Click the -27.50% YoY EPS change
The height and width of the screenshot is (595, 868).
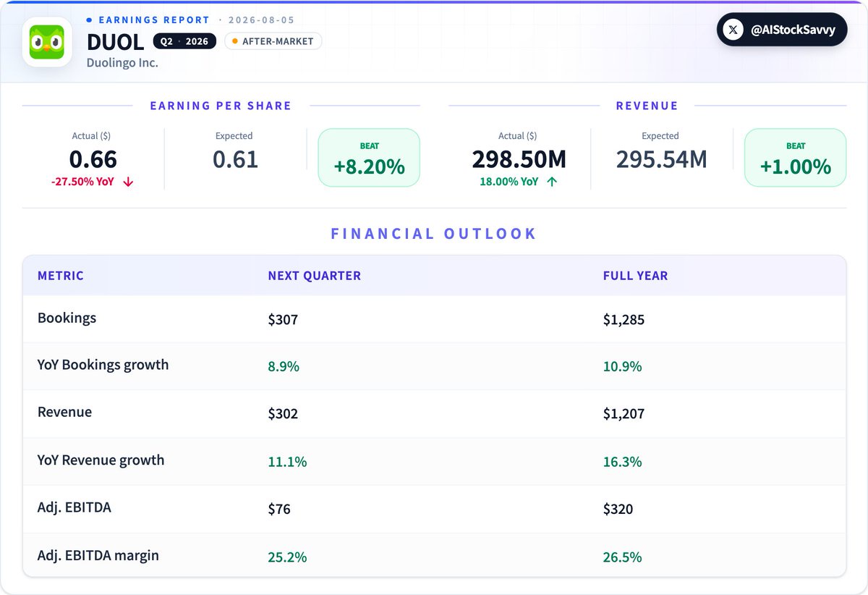(83, 182)
